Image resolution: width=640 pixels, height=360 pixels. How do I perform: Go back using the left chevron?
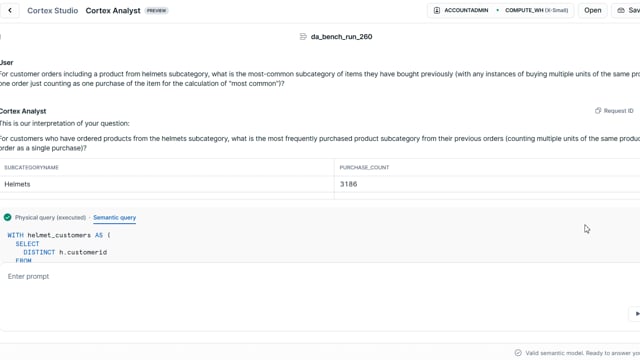coord(10,11)
